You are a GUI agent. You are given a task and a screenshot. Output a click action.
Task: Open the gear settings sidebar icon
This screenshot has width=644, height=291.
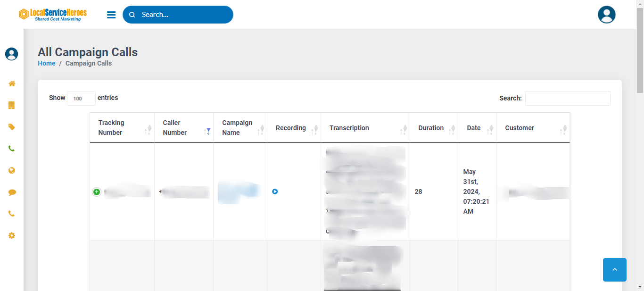pyautogui.click(x=12, y=235)
